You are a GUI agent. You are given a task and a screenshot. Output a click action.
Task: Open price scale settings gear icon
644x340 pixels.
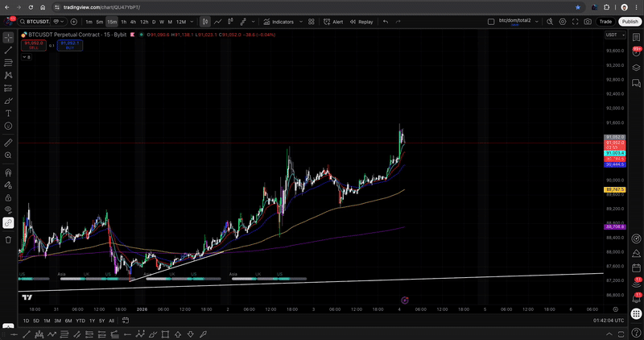615,309
